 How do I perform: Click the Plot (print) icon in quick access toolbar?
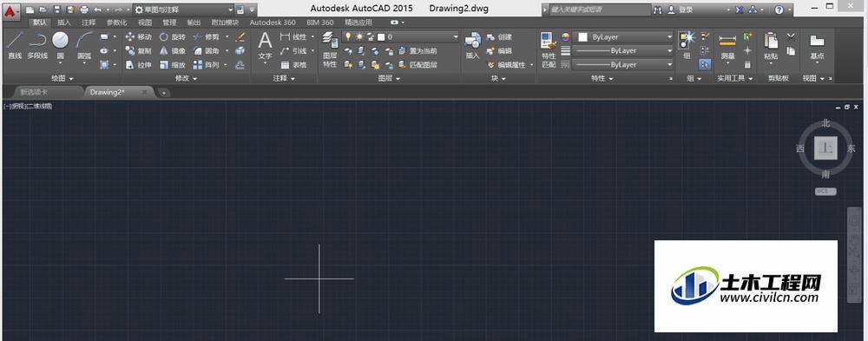tap(84, 10)
